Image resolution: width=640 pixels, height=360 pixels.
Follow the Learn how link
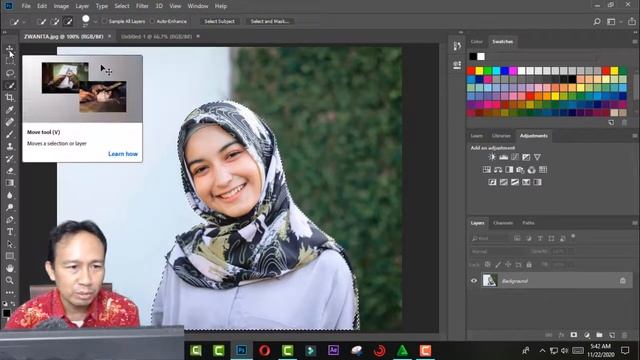[123, 154]
